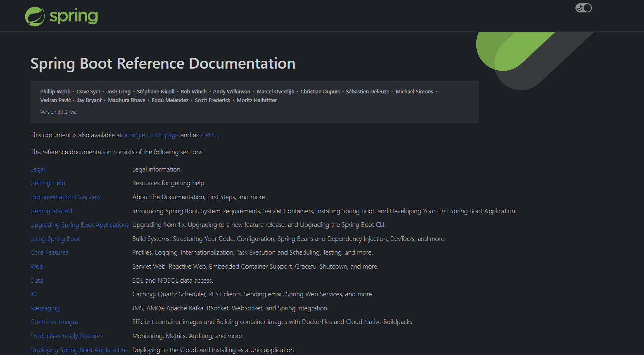Click author name Rob Winch
This screenshot has width=644, height=355.
pos(194,92)
